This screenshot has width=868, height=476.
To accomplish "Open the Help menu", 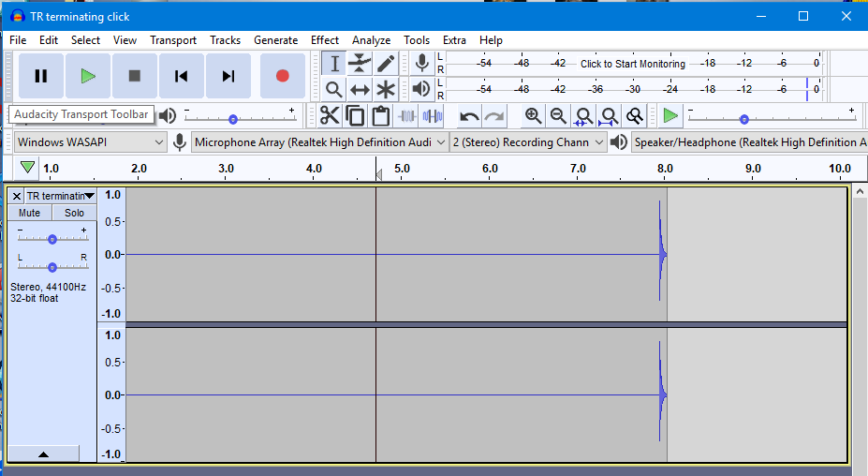I will point(491,40).
